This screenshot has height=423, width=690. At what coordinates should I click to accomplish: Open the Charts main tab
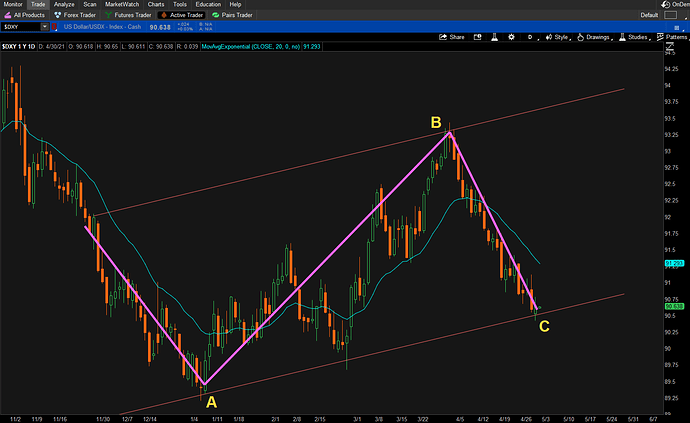click(x=156, y=5)
